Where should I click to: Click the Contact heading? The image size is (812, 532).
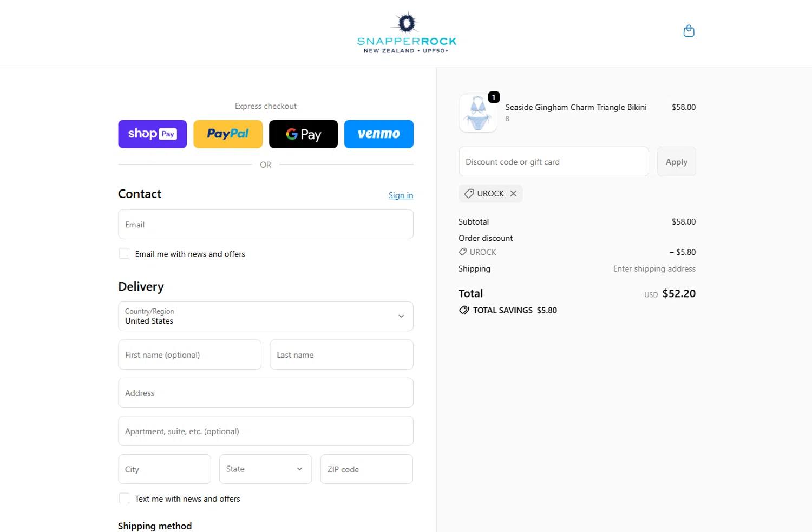(140, 194)
